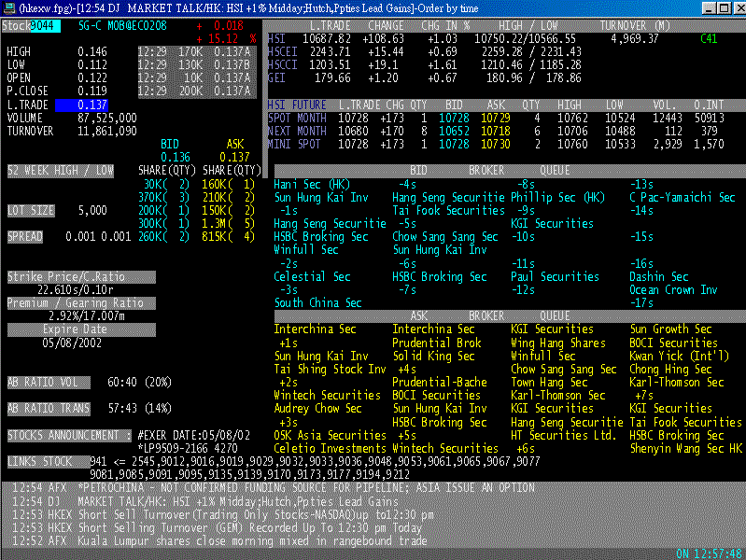The height and width of the screenshot is (560, 746).
Task: Click the 12:29 200K 0.137A trade record
Action: (x=195, y=91)
